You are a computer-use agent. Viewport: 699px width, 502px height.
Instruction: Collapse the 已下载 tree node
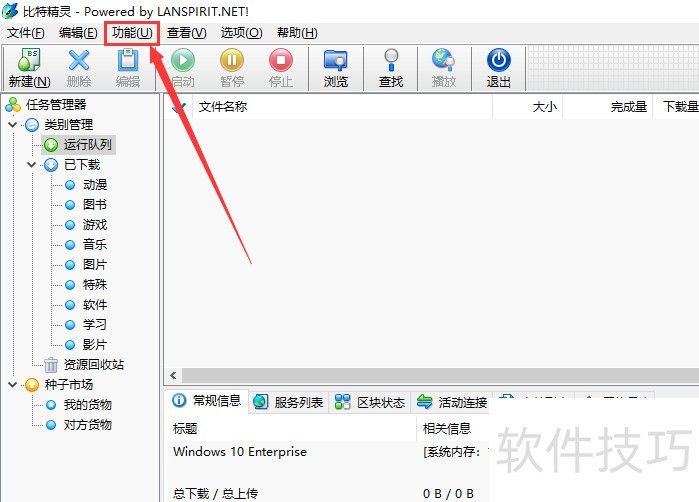tap(31, 165)
